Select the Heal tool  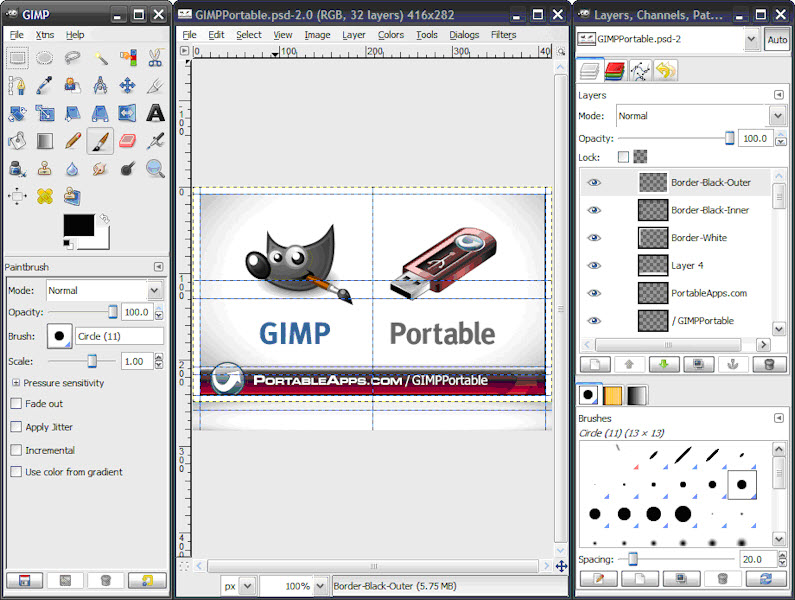click(45, 196)
